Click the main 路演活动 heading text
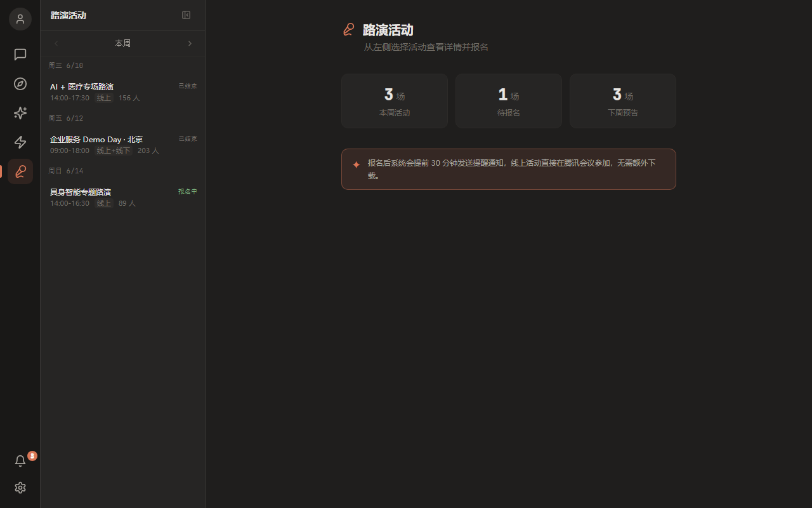812x508 pixels. [388, 30]
